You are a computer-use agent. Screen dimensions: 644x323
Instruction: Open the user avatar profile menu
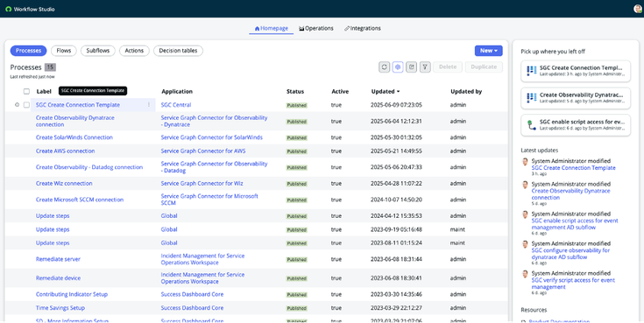click(x=638, y=9)
